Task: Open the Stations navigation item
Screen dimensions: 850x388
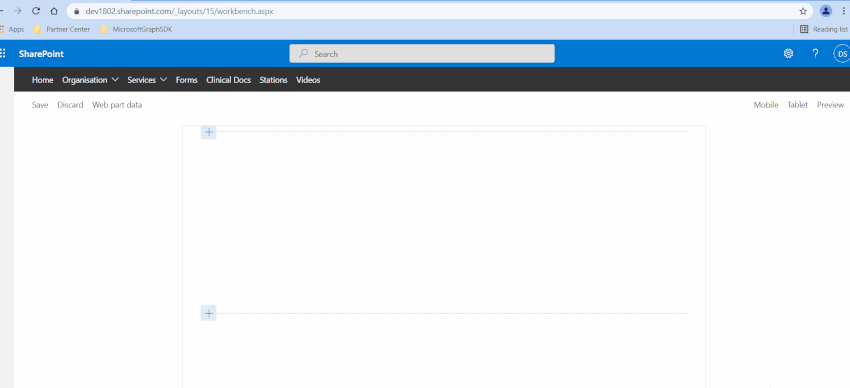Action: point(273,80)
